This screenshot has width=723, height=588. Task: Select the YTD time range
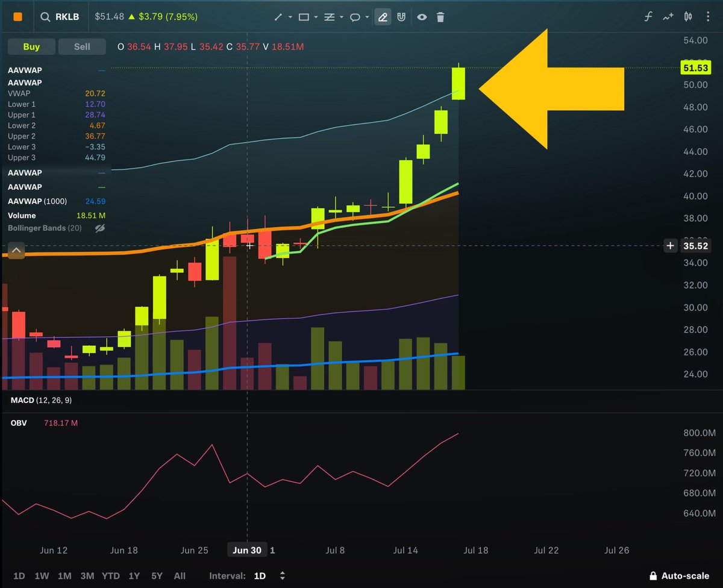tap(111, 576)
